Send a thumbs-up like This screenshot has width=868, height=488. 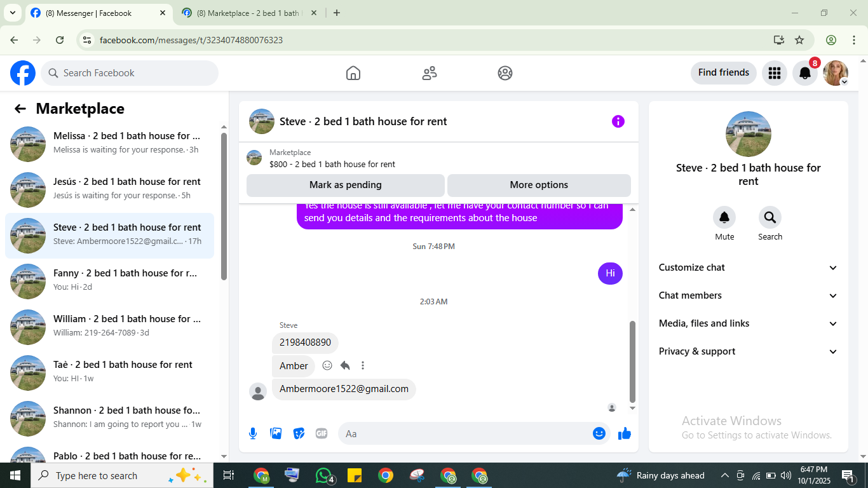625,433
